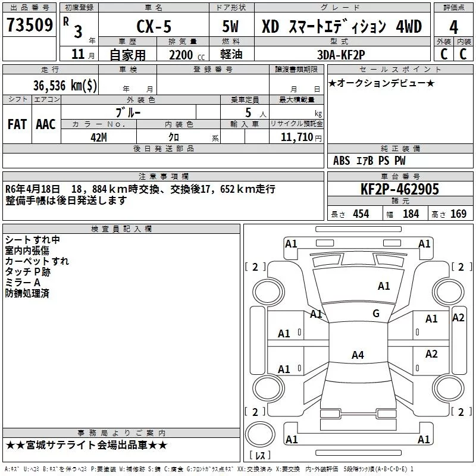The height and width of the screenshot is (476, 476).
Task: Select length value 454
Action: click(x=361, y=214)
